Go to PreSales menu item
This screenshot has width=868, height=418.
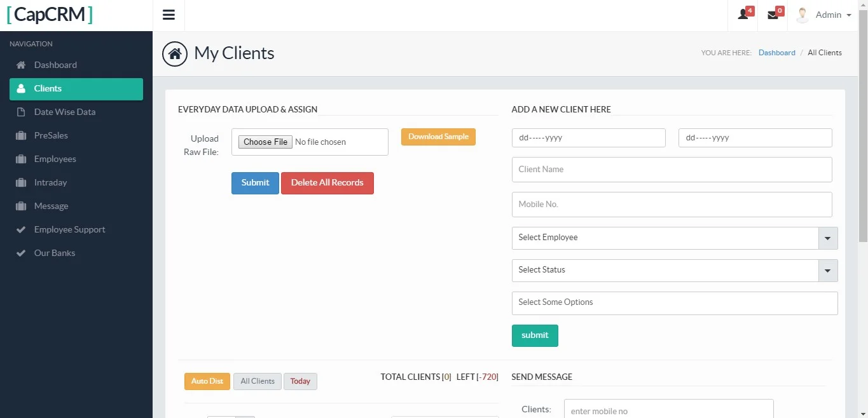click(76, 135)
